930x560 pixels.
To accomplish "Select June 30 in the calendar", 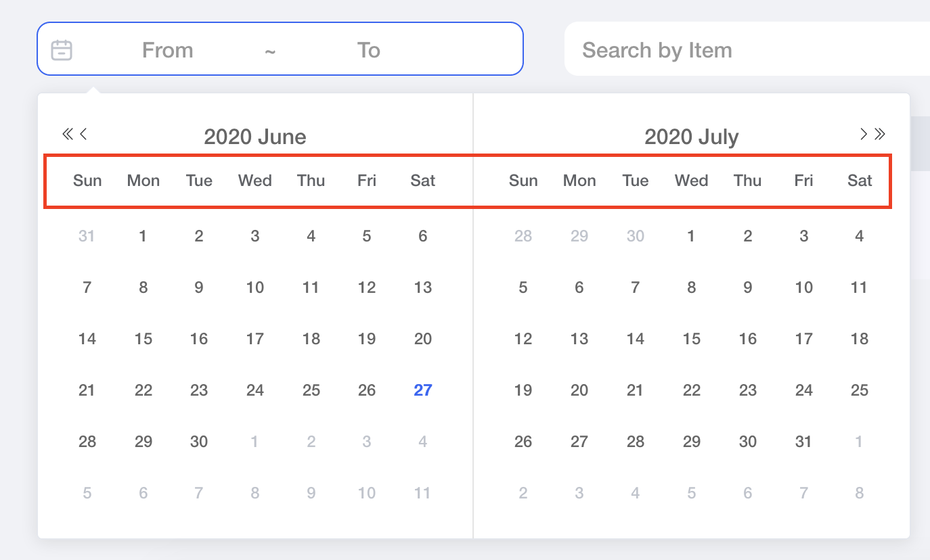I will tap(199, 442).
